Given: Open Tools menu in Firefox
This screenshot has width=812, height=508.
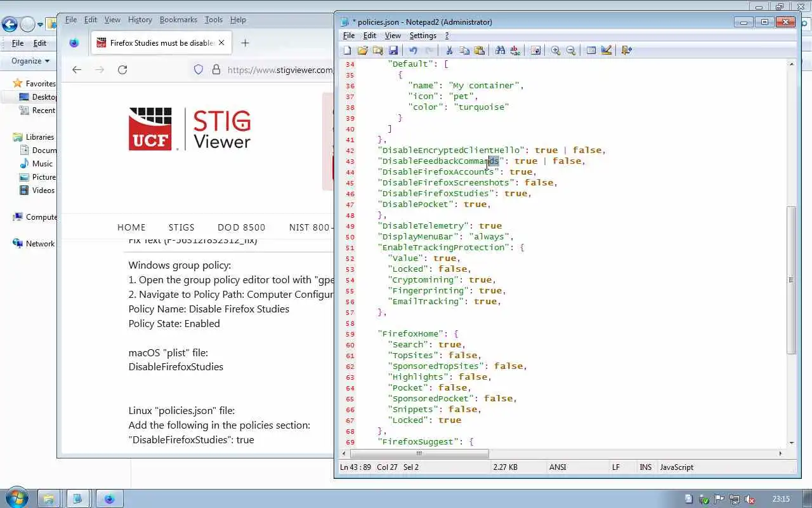Looking at the screenshot, I should [214, 20].
